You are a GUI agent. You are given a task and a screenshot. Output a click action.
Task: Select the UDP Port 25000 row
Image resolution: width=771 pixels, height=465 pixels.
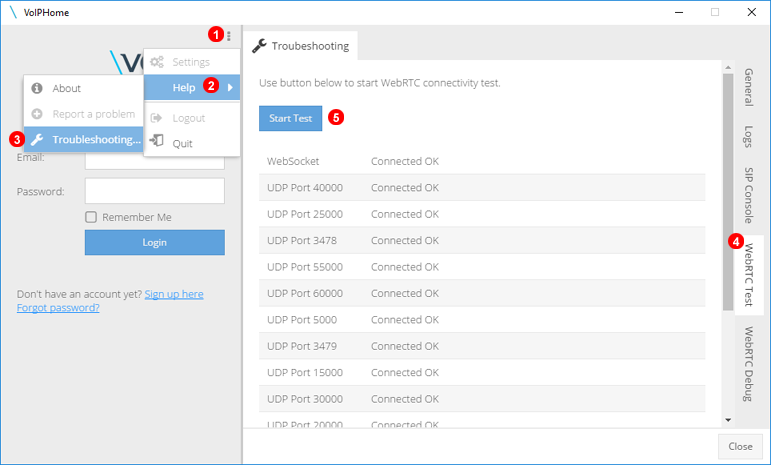(482, 214)
